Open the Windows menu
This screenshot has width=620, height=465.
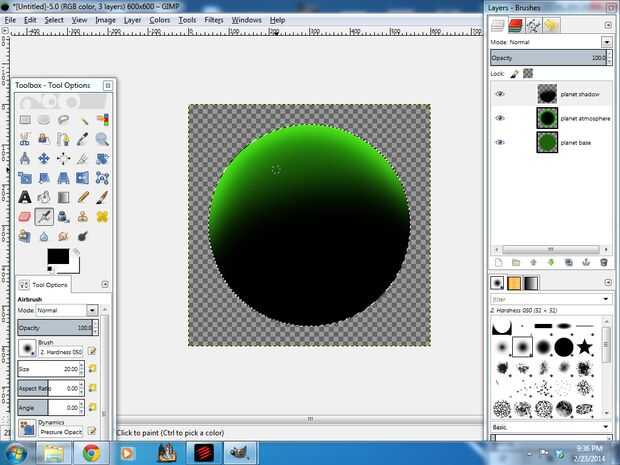pos(246,20)
